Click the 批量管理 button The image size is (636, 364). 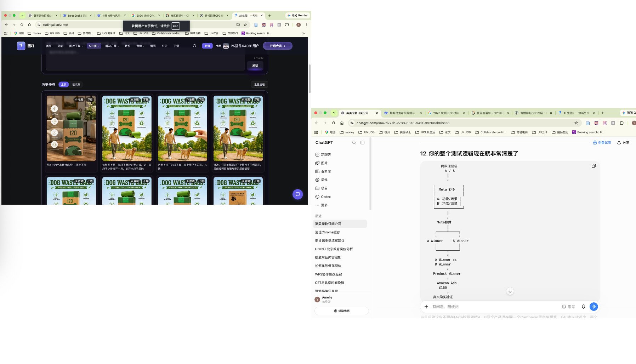tap(259, 85)
